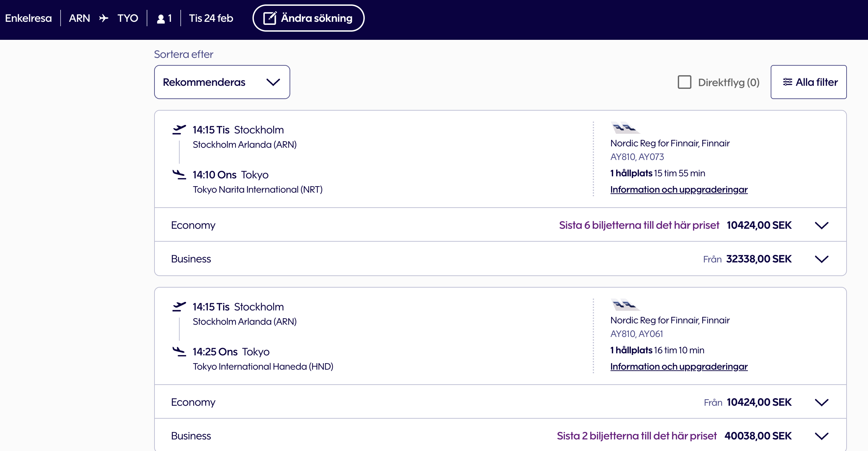Expand Economy fares priced 10424,00 SEK with Sista 6
Viewport: 868px width, 451px height.
coord(821,225)
